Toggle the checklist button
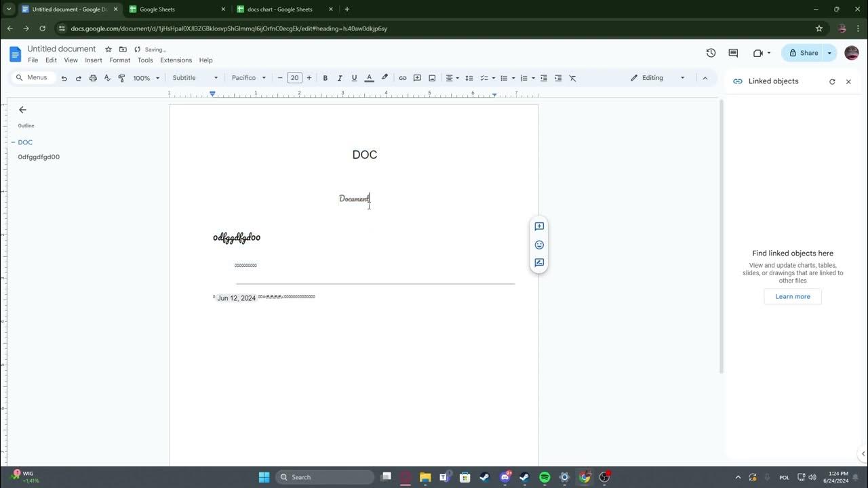Viewport: 868px width, 488px height. [x=484, y=78]
